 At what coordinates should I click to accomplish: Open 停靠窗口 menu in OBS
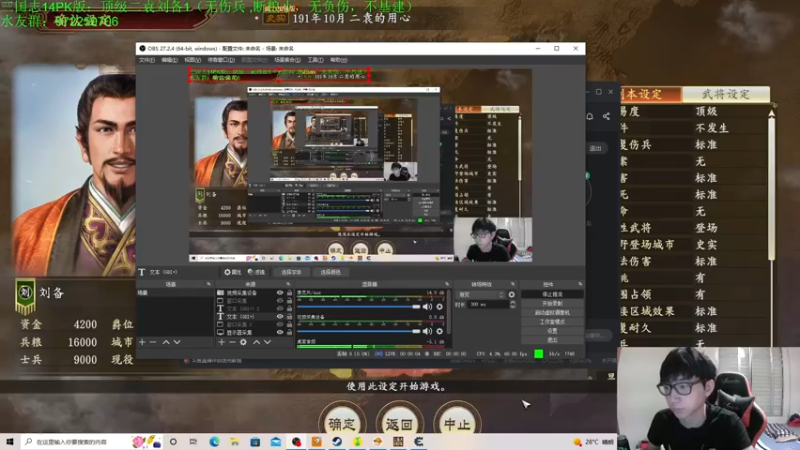click(x=221, y=60)
